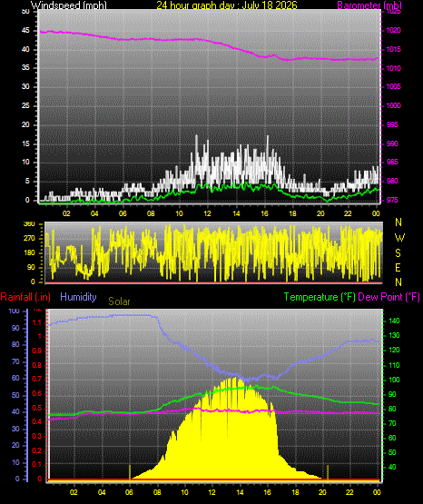Select the 270 degree wind direction label

click(29, 239)
